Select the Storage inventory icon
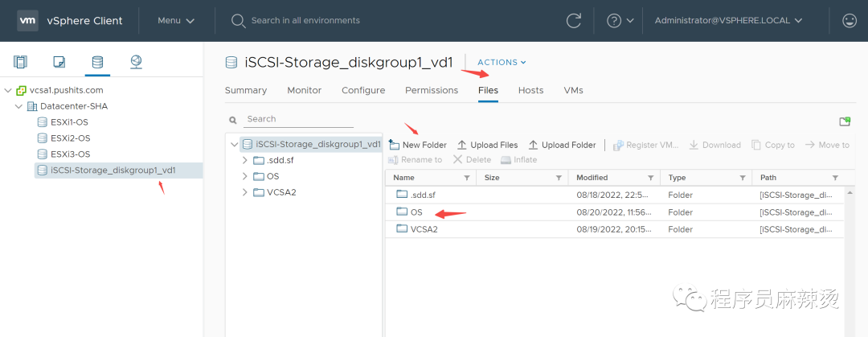868x337 pixels. (x=97, y=61)
